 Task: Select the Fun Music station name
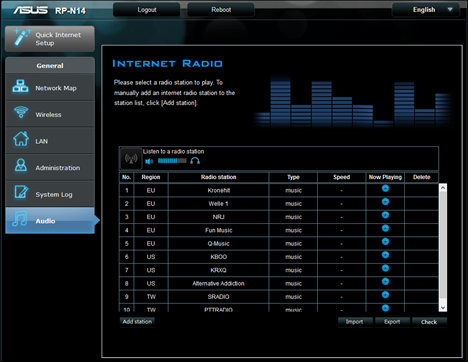point(219,230)
